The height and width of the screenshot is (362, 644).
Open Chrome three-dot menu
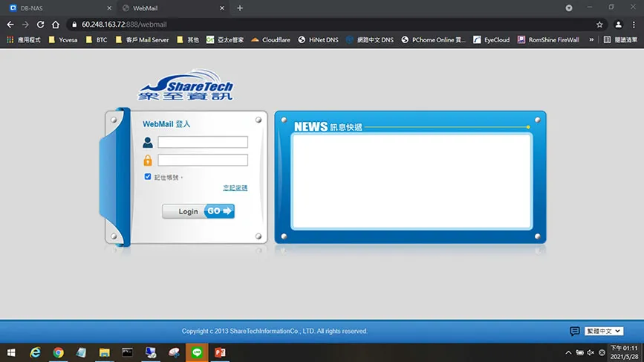pos(634,25)
